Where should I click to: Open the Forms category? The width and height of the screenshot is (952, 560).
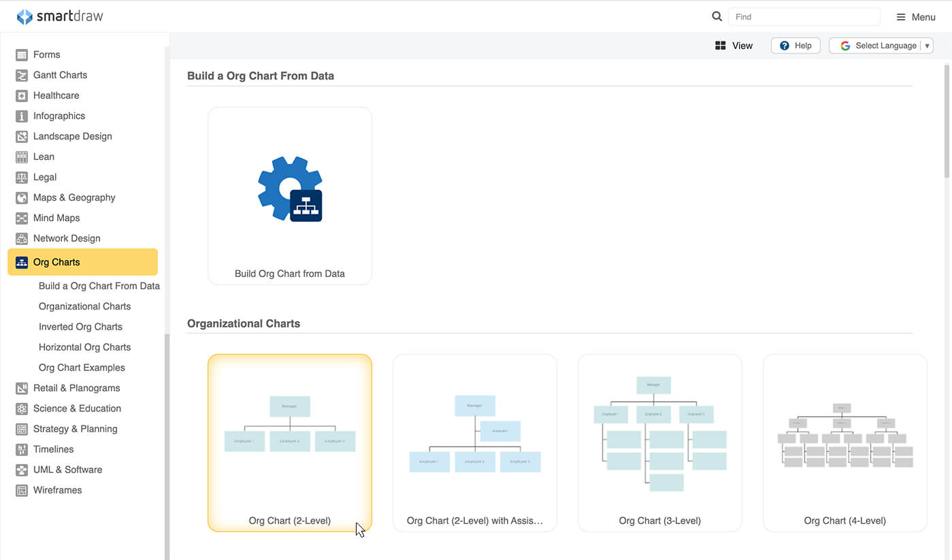click(x=46, y=54)
